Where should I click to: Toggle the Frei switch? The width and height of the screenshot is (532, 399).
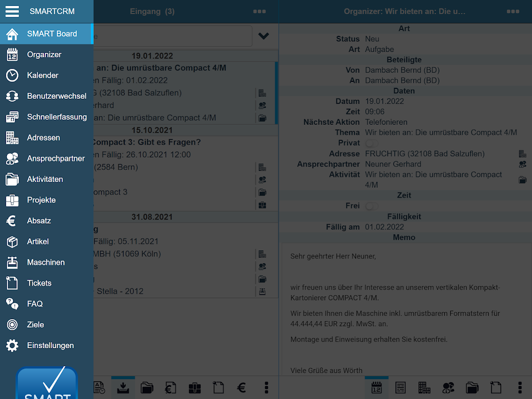(372, 206)
